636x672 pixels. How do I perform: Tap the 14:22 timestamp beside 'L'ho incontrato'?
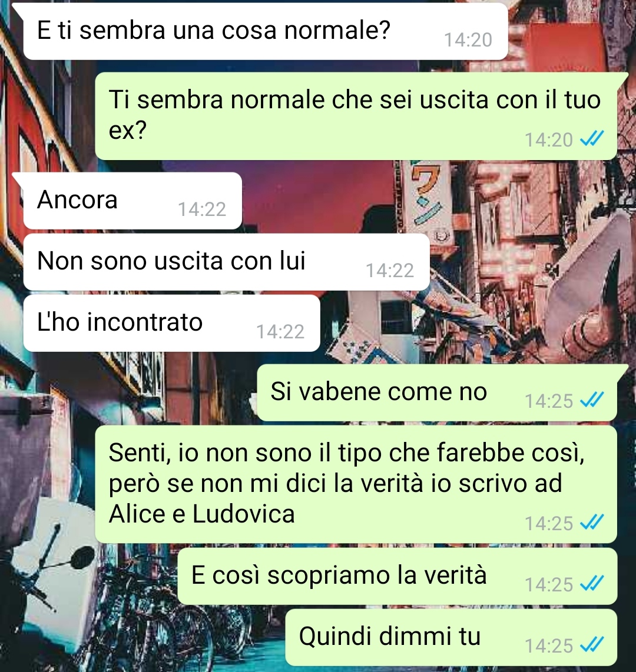click(x=280, y=332)
